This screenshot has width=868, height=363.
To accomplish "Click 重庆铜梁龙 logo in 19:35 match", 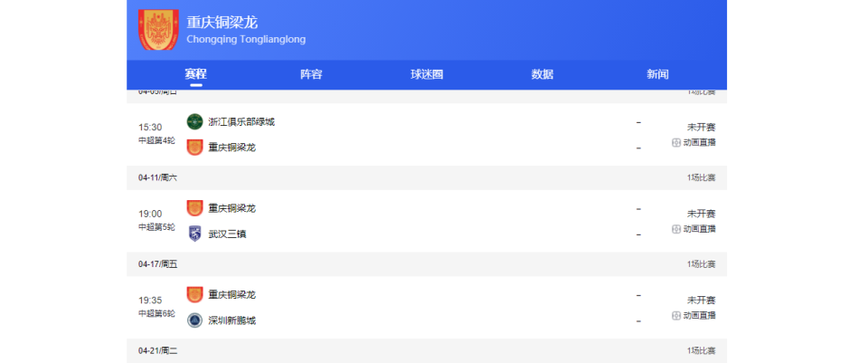I will coord(194,295).
